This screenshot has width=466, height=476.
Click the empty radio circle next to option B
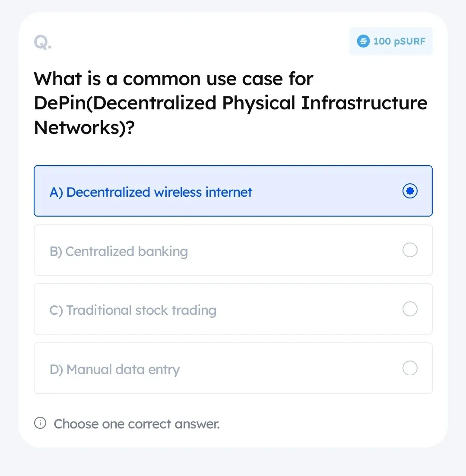409,250
